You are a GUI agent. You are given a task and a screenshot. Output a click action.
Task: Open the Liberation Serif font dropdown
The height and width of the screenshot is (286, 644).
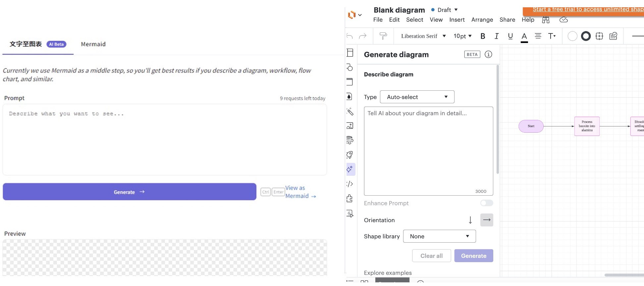point(423,36)
